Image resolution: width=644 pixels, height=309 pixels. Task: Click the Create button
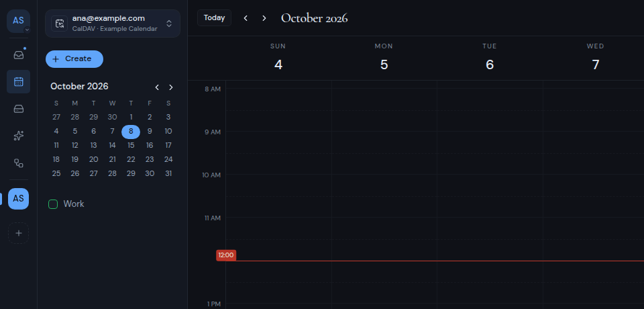[74, 59]
